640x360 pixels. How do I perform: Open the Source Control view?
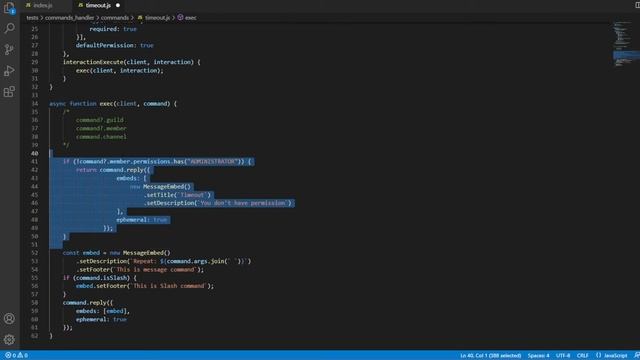pos(9,49)
